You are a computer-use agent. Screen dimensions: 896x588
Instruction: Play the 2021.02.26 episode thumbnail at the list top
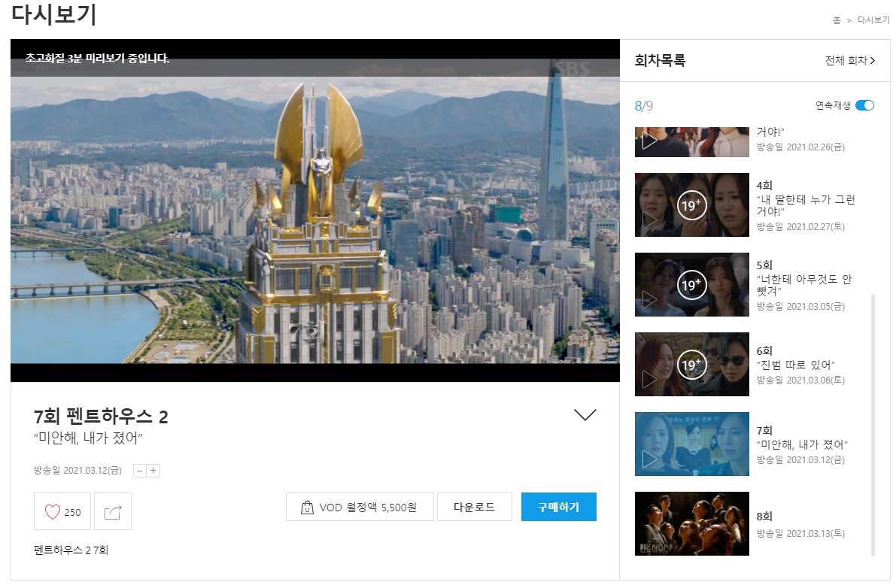691,142
